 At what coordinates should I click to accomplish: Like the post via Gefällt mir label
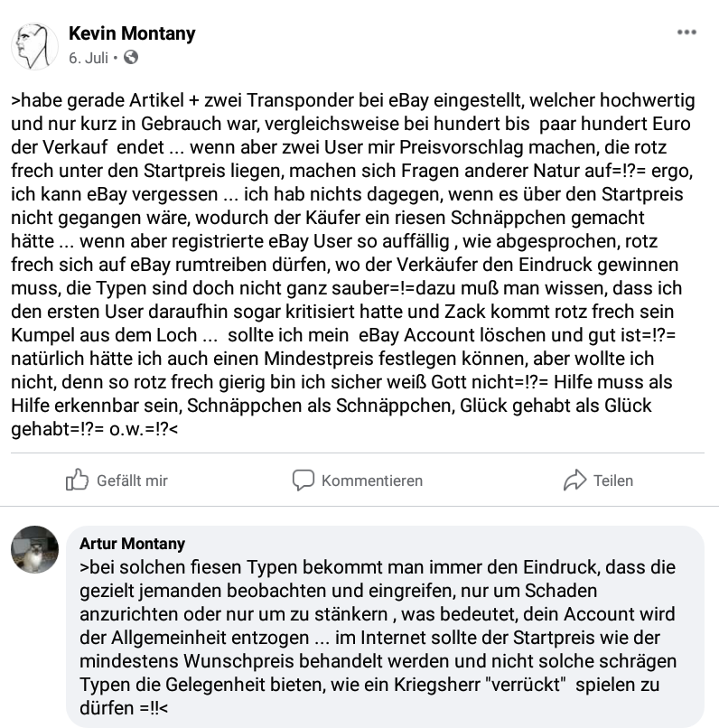point(132,481)
